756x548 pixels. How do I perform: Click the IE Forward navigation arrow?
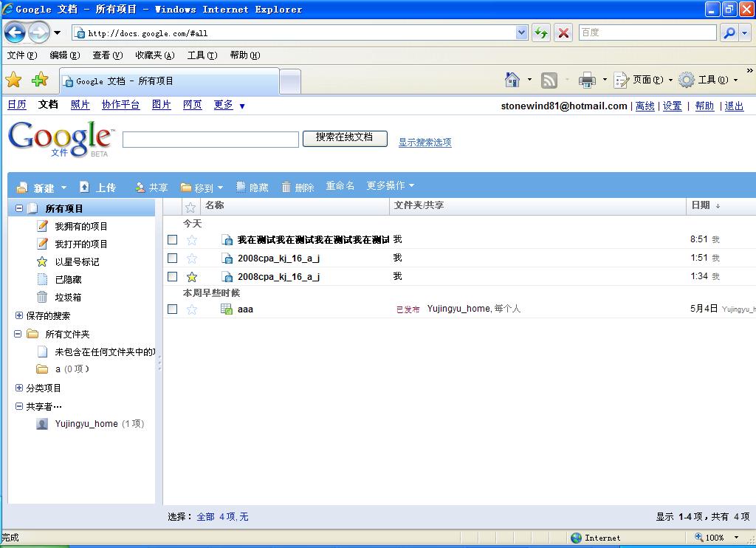click(38, 32)
